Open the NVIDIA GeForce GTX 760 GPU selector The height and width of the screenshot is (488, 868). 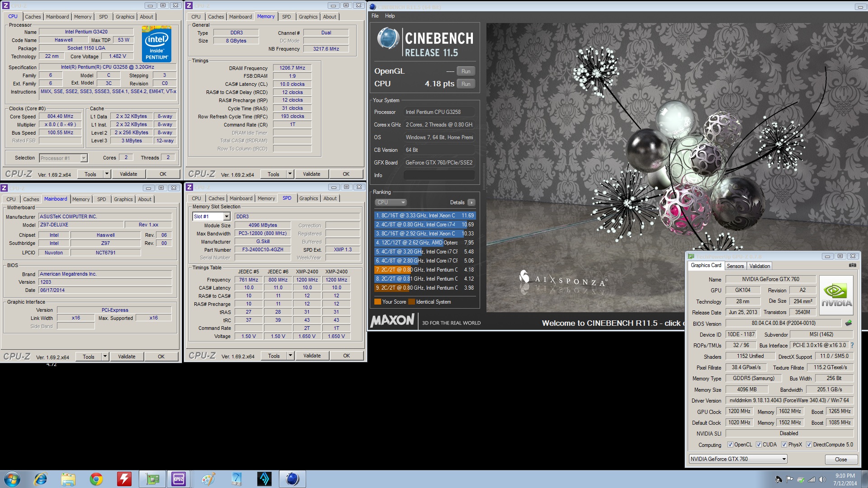pos(738,459)
